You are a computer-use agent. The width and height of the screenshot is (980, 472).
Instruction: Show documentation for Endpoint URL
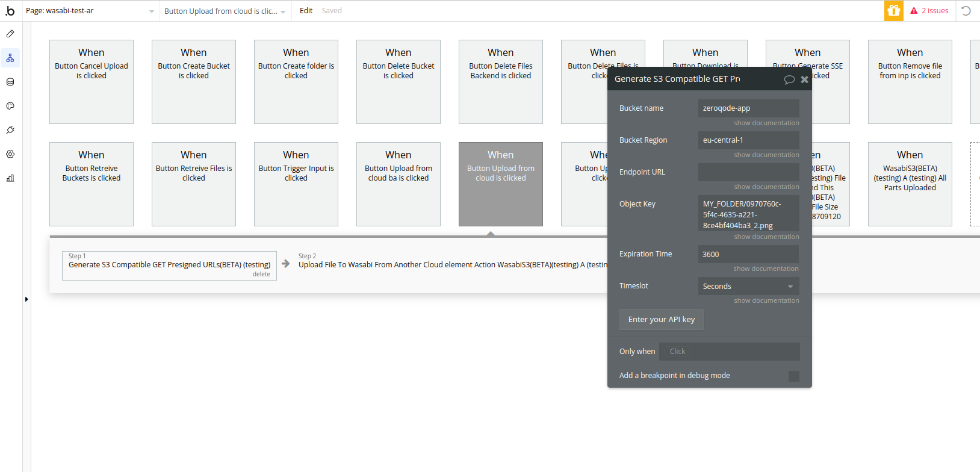[766, 187]
